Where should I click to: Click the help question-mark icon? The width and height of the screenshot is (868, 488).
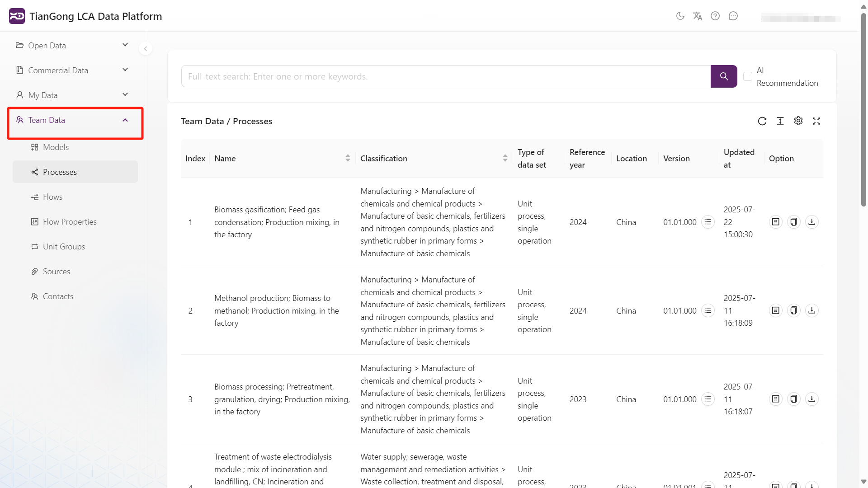715,16
